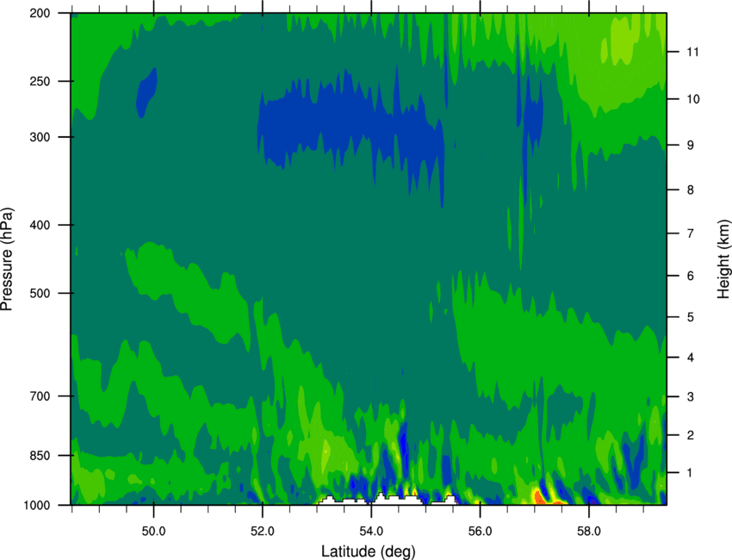Click the 500 pressure tick label
This screenshot has width=732, height=560.
[x=40, y=293]
